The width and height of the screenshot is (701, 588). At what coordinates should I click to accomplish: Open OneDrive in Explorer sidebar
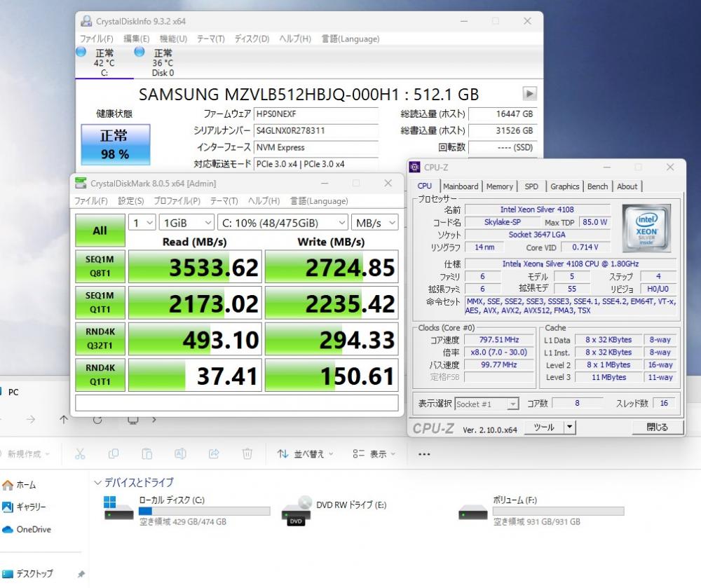click(x=27, y=529)
